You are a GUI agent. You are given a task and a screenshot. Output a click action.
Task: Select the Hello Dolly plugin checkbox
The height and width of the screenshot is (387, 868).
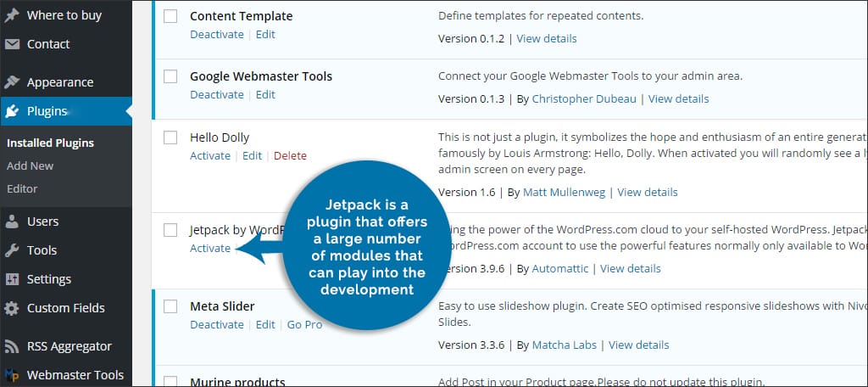170,137
